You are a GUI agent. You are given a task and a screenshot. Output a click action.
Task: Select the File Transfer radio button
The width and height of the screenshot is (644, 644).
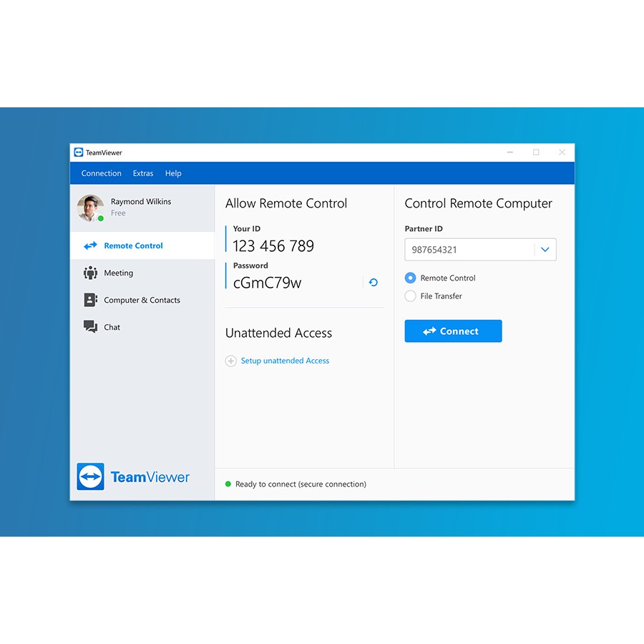tap(410, 296)
